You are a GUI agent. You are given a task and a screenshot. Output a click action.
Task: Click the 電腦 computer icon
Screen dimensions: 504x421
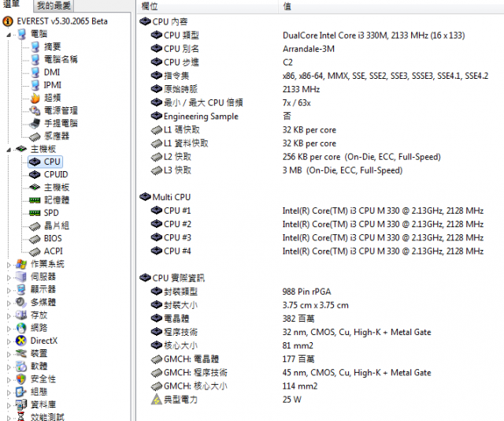tap(22, 34)
